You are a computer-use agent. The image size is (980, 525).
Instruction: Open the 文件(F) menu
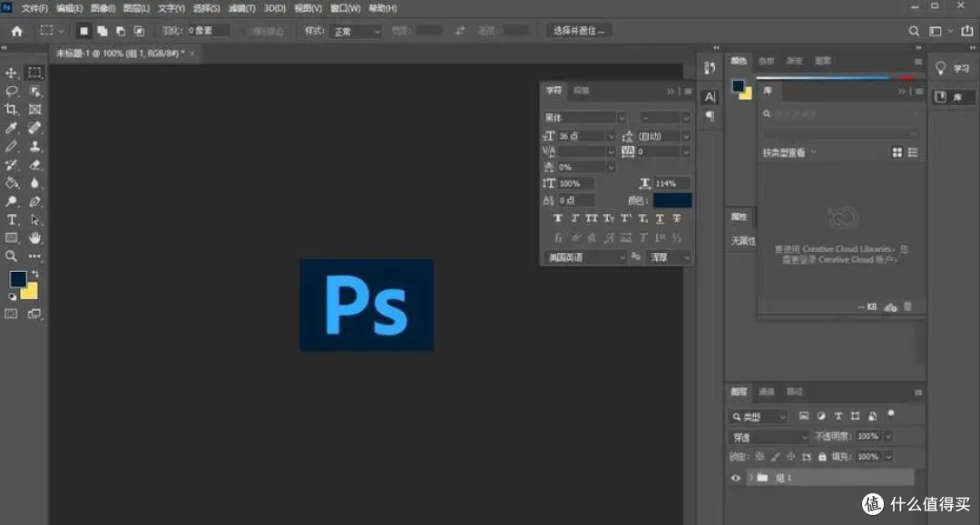34,8
